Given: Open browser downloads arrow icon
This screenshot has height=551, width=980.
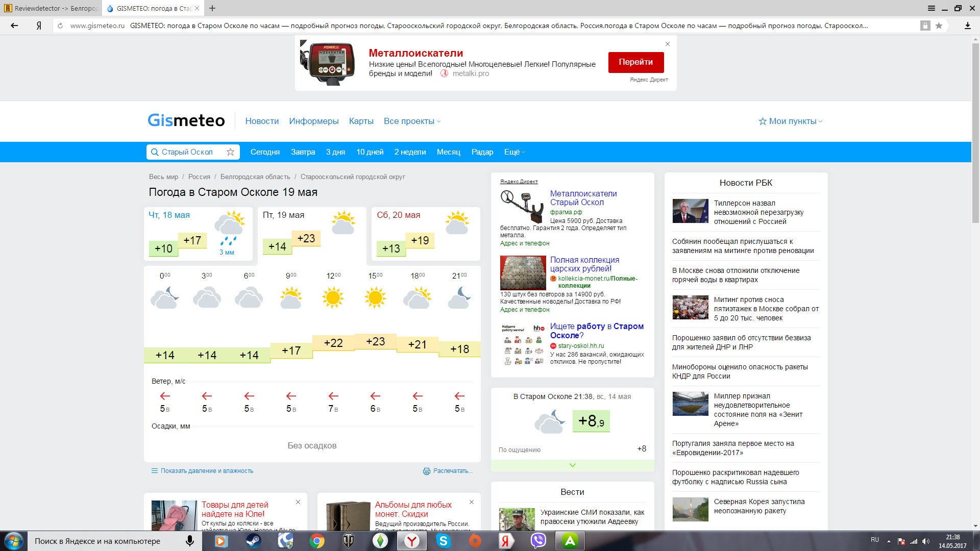Looking at the screenshot, I should [x=967, y=26].
